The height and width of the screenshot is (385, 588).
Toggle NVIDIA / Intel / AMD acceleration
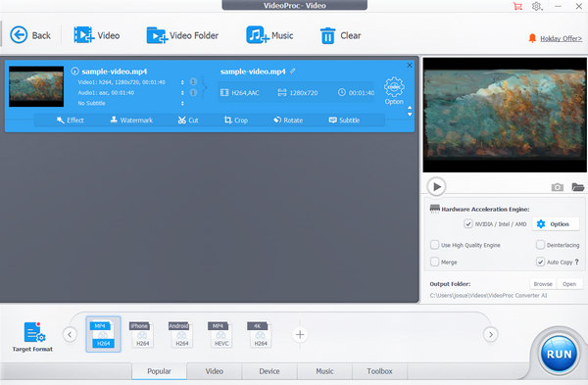click(468, 223)
